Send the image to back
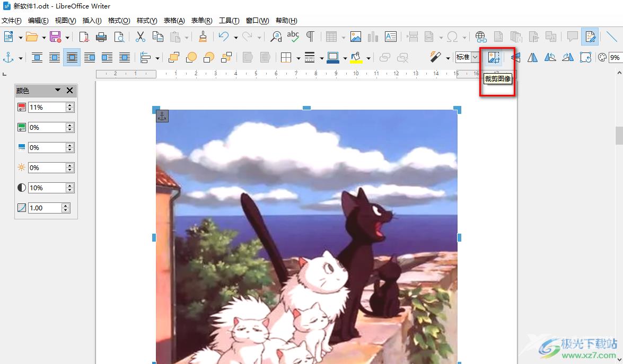Screen dimensions: 623x364 pyautogui.click(x=226, y=58)
